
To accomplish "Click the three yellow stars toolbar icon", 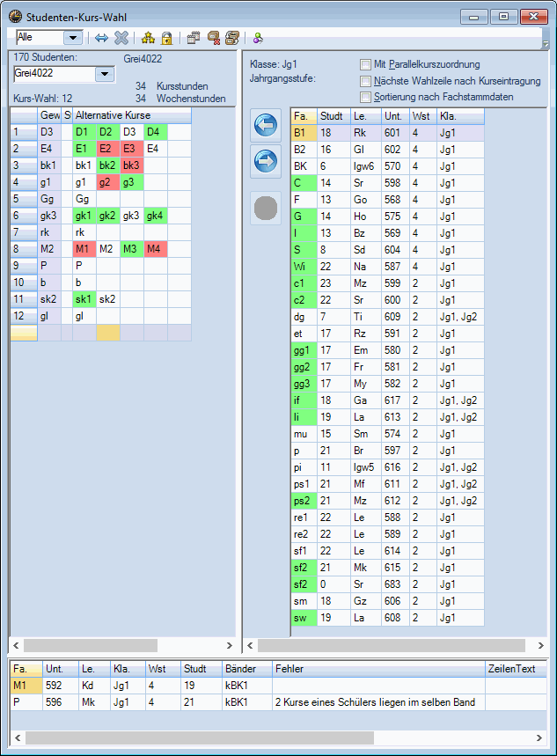I will tap(148, 38).
